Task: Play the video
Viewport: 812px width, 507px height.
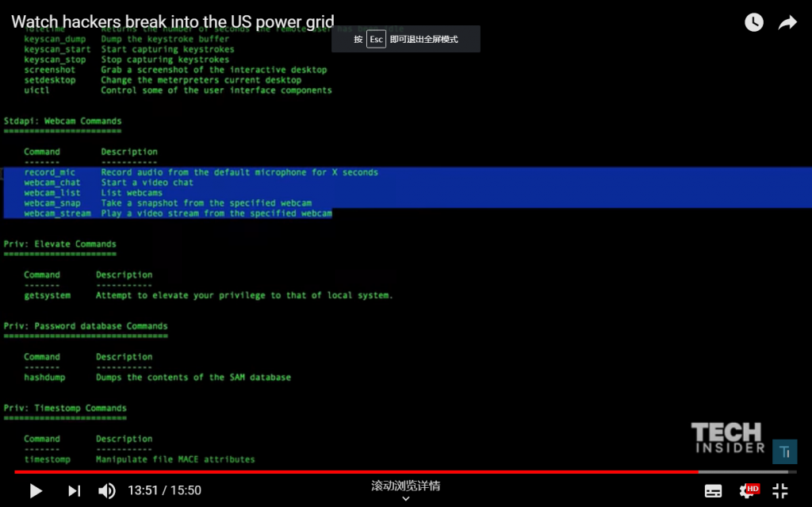Action: (x=36, y=490)
